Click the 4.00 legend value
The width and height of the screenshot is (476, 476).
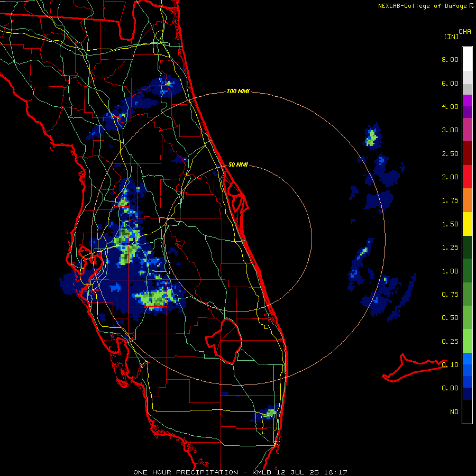[x=450, y=106]
